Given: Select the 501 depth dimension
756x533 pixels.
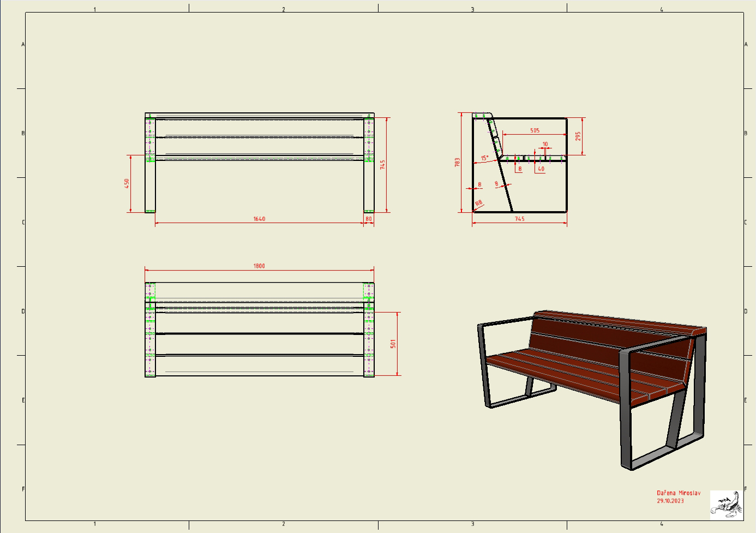Looking at the screenshot, I should click(393, 344).
